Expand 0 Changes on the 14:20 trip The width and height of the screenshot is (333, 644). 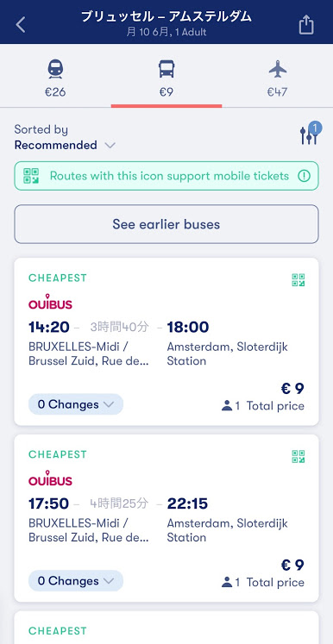pos(76,404)
